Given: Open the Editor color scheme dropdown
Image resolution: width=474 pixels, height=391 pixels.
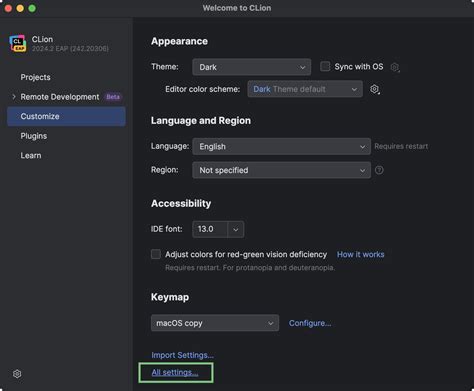Looking at the screenshot, I should pos(305,89).
